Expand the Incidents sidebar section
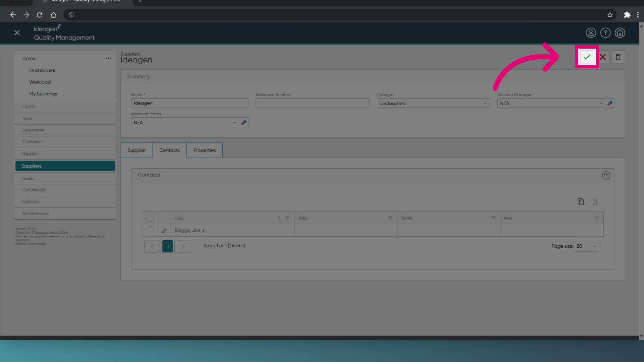 [65, 202]
